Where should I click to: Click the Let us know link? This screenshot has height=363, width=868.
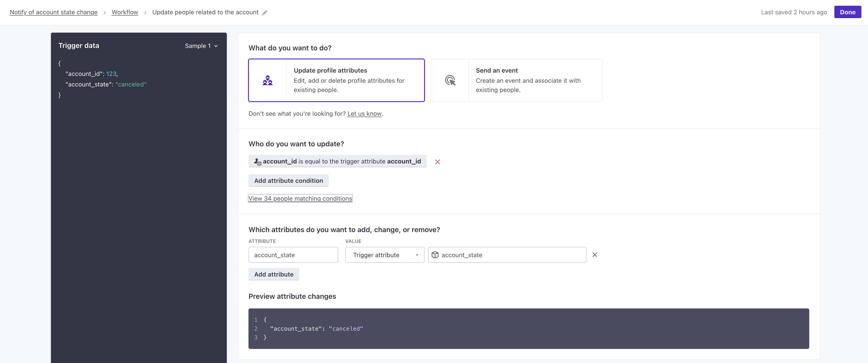(x=364, y=114)
